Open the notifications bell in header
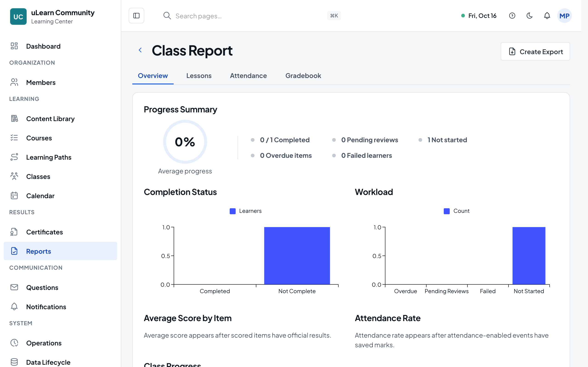The image size is (588, 367). point(547,16)
